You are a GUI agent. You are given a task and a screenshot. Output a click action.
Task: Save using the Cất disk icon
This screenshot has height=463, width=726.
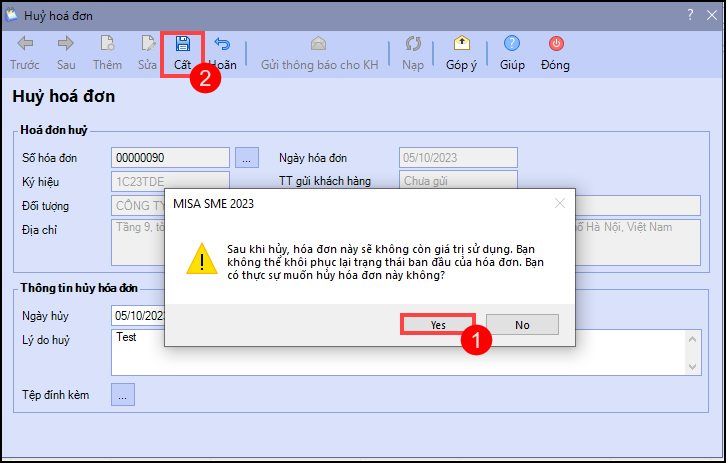coord(182,44)
